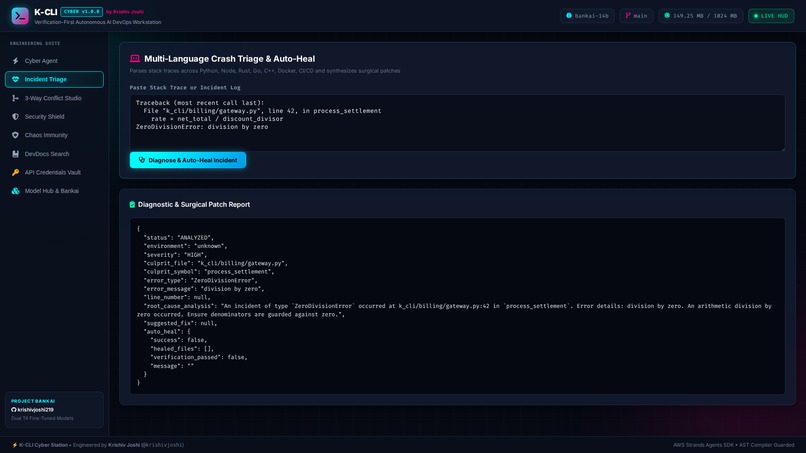The image size is (806, 453).
Task: Click the '"severity": "HIGH"' line in report
Action: point(175,255)
